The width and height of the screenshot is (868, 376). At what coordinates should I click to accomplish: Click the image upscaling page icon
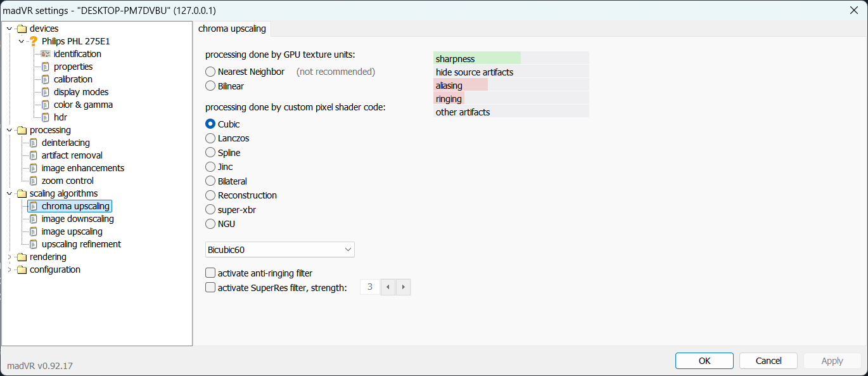coord(34,231)
